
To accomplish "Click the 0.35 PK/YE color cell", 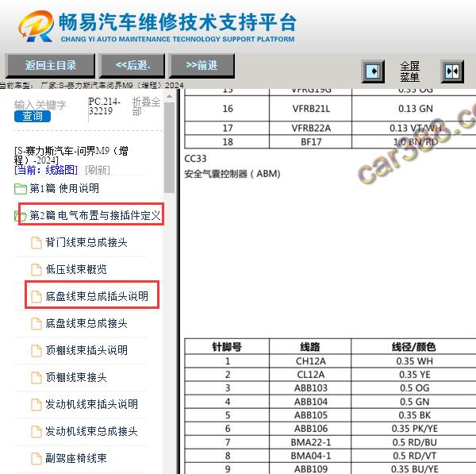I will [414, 429].
